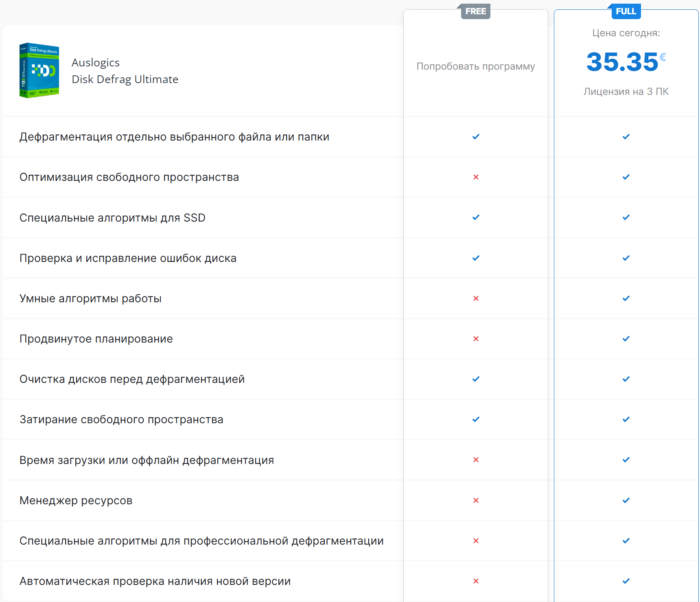Click 'Автоматическая проверка наличия новой версии' text
Image resolution: width=700 pixels, height=602 pixels.
[x=155, y=582]
